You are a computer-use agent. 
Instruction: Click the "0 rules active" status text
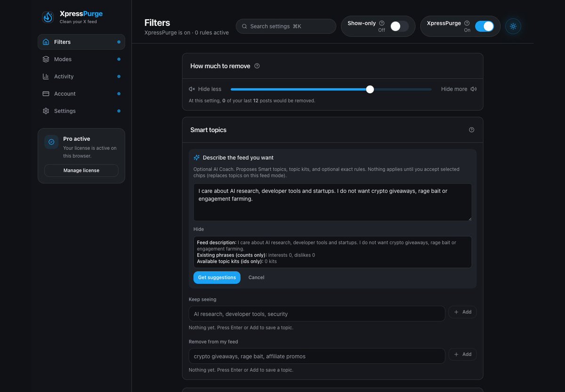[212, 33]
